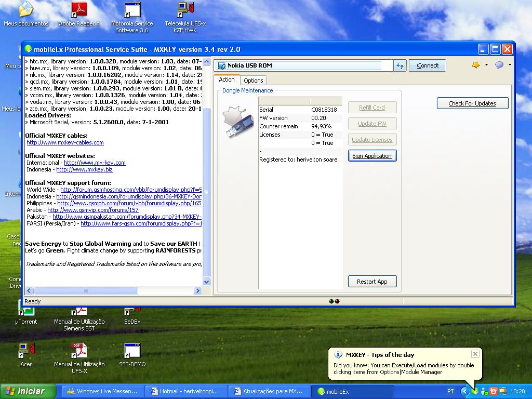Open the Arabic gsmvip forum link
Viewport: 532px width, 399px height.
pos(93,210)
